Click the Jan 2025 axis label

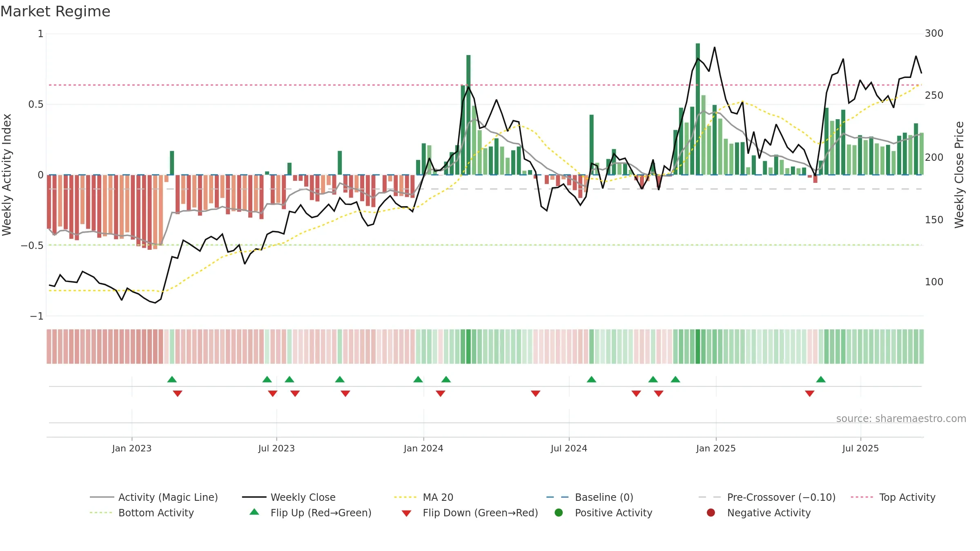[716, 448]
